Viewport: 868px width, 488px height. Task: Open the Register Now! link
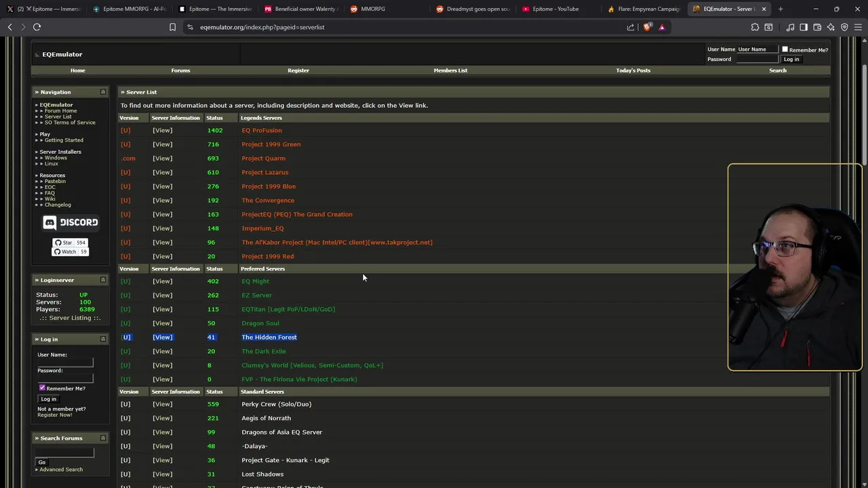55,415
